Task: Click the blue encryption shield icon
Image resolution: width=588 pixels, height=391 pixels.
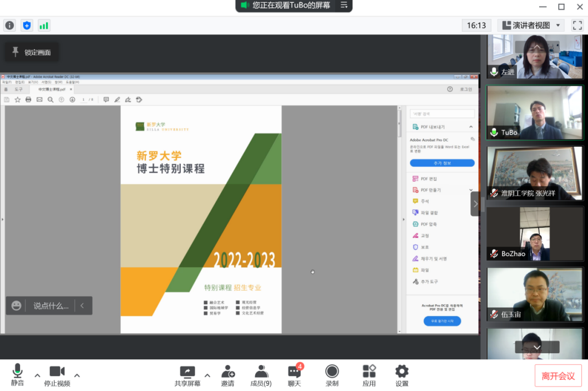Action: 27,26
